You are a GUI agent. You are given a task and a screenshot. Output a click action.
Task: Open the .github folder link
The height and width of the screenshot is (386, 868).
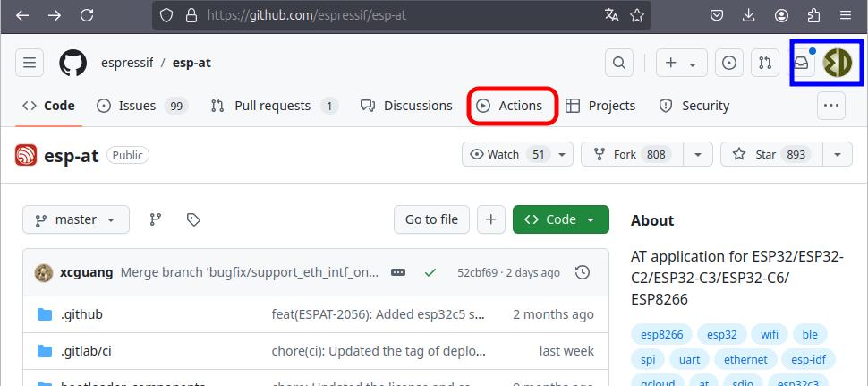click(x=81, y=314)
